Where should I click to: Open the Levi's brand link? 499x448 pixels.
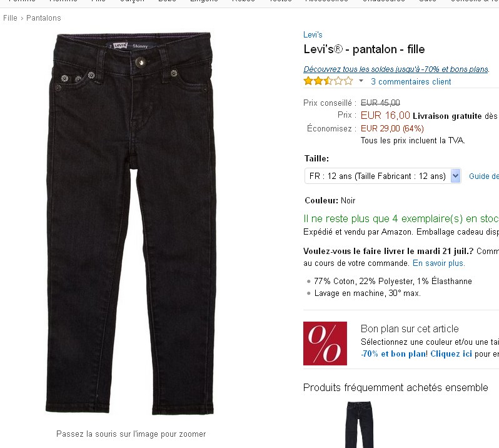coord(313,34)
